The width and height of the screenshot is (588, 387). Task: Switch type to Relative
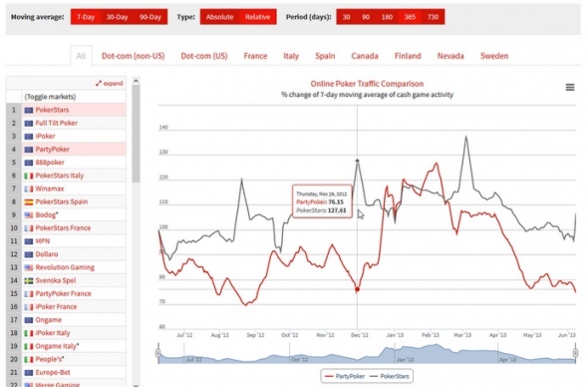click(258, 17)
